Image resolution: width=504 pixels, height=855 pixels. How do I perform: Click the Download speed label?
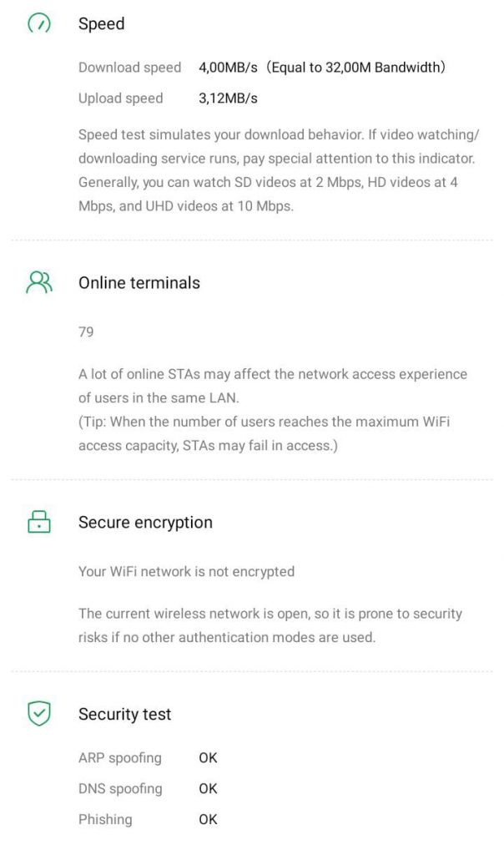[129, 68]
